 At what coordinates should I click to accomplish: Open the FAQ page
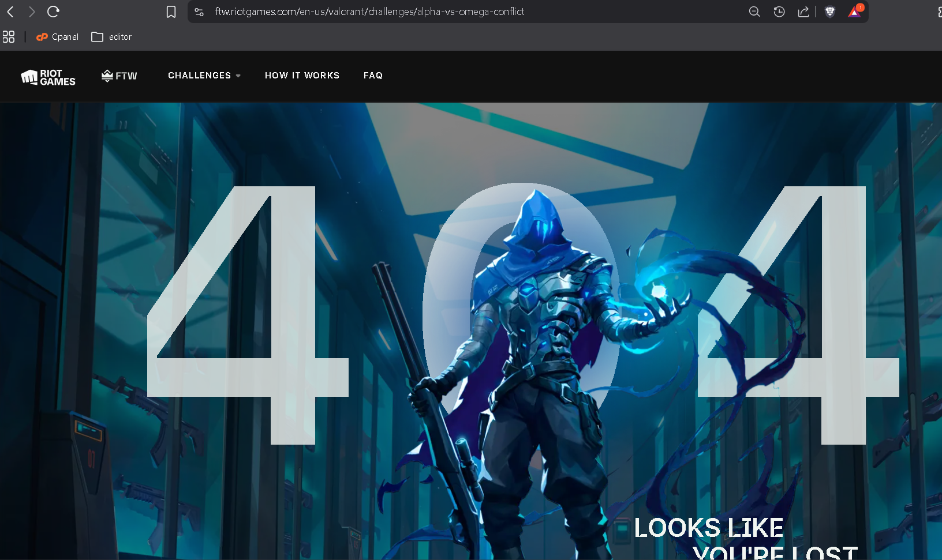click(x=373, y=76)
